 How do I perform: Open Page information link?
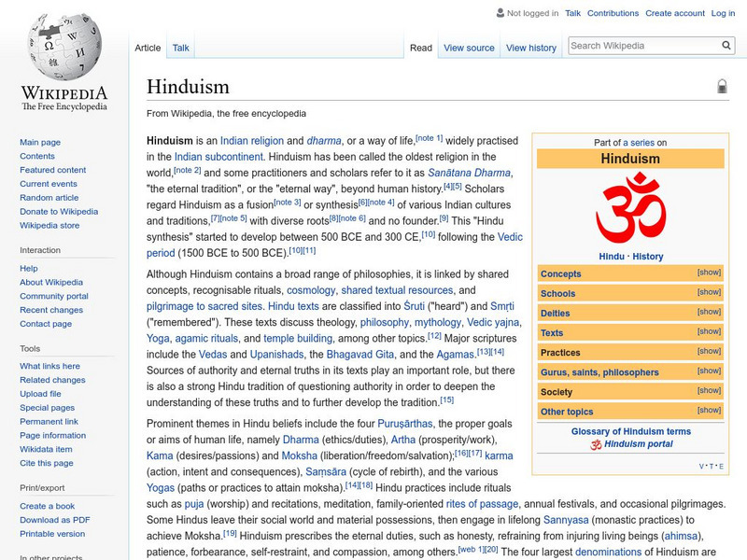(53, 435)
